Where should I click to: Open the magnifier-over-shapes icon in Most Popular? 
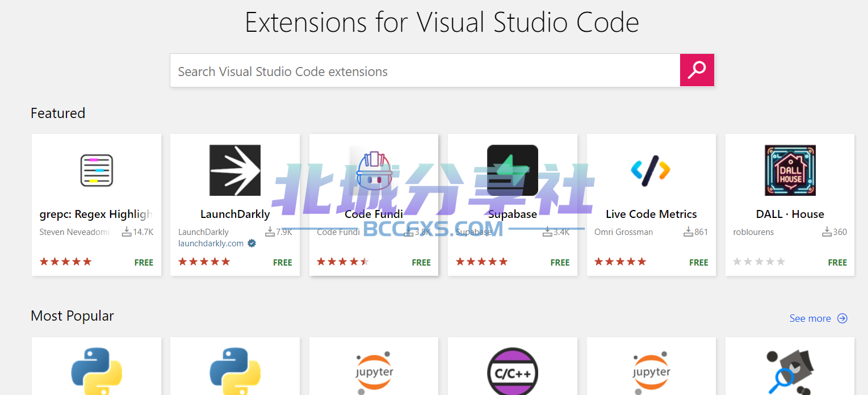(x=790, y=372)
